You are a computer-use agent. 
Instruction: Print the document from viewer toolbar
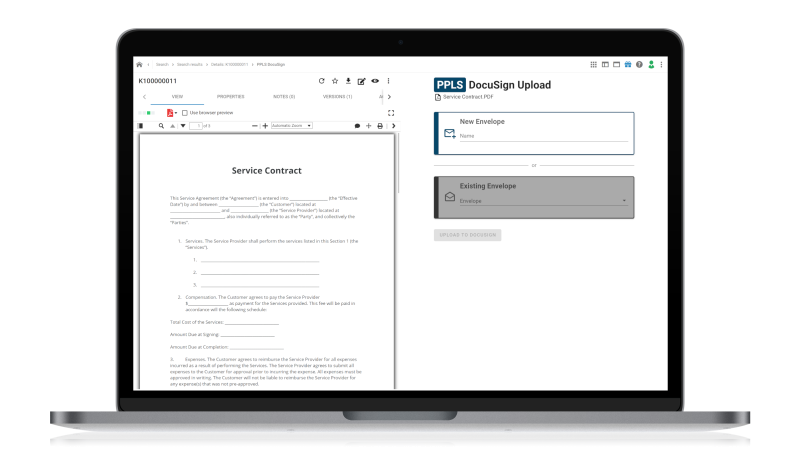(380, 126)
